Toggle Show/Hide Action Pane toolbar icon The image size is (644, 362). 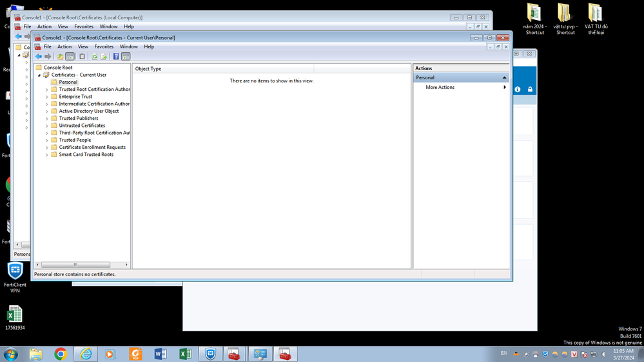coord(126,57)
